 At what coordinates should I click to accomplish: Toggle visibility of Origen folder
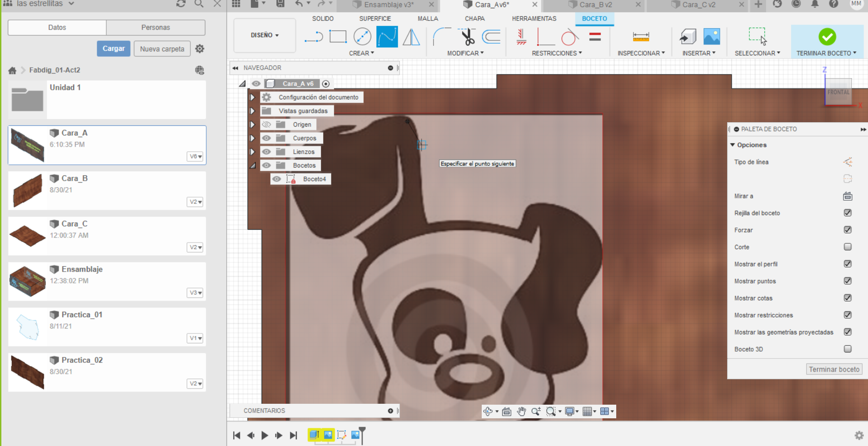click(x=266, y=124)
